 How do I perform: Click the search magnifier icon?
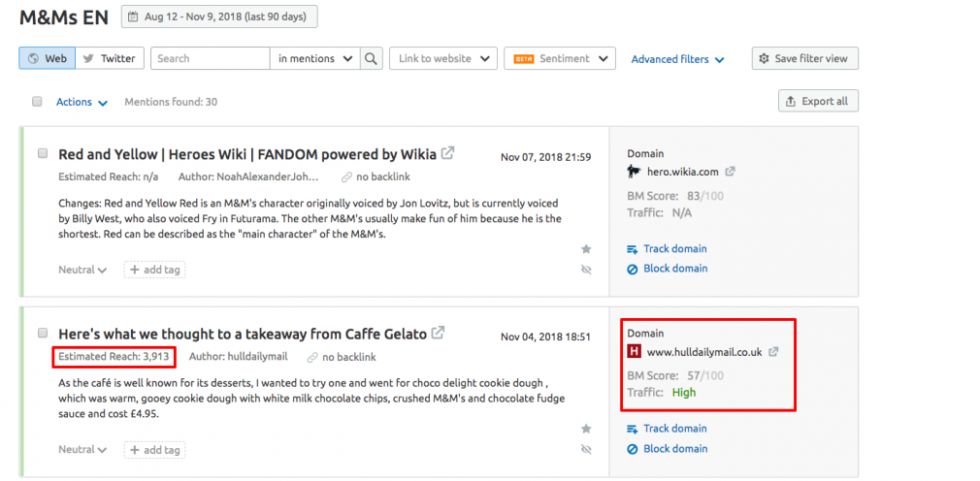pos(372,58)
